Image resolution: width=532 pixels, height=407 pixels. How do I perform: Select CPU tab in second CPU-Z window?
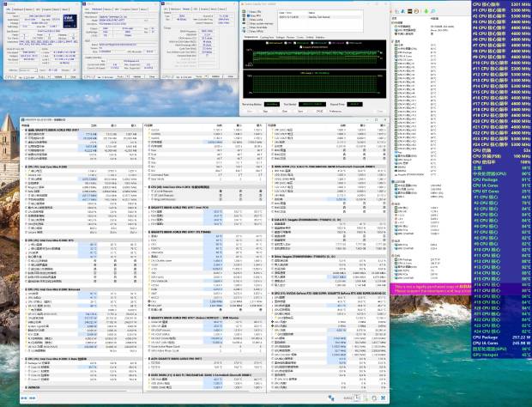coord(87,9)
